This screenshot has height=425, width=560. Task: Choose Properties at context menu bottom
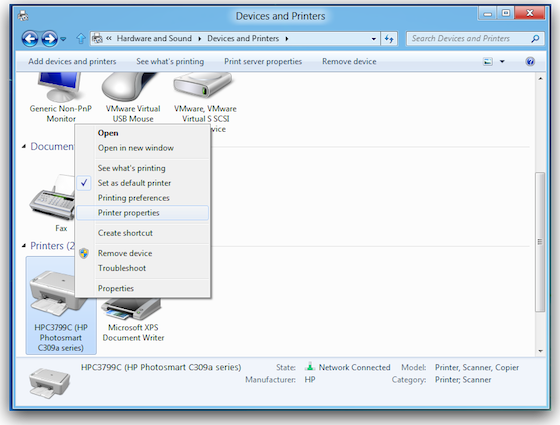143,289
